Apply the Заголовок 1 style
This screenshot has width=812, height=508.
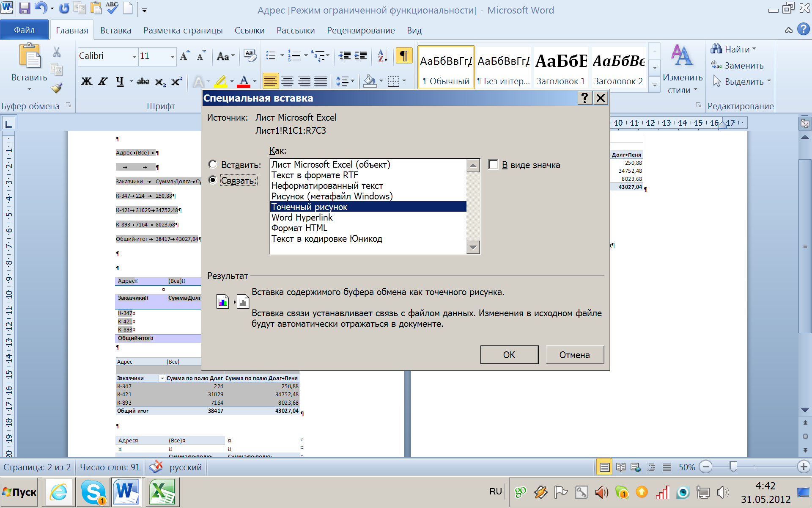pos(561,67)
